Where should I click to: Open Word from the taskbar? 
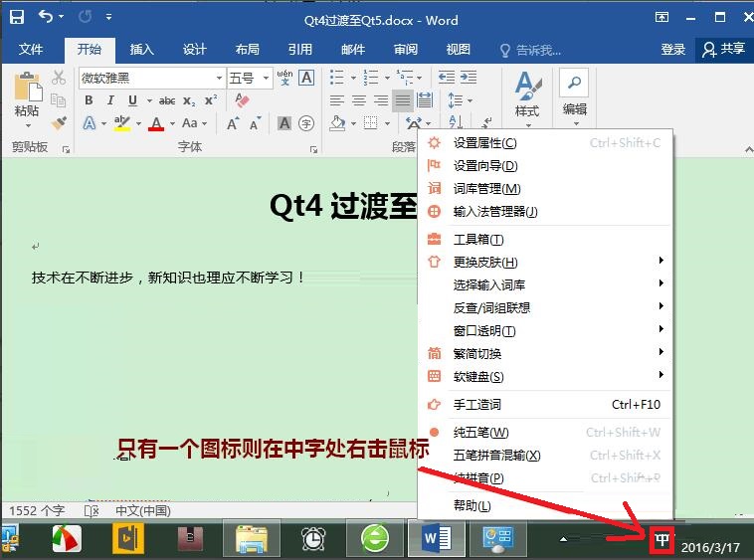coord(436,538)
